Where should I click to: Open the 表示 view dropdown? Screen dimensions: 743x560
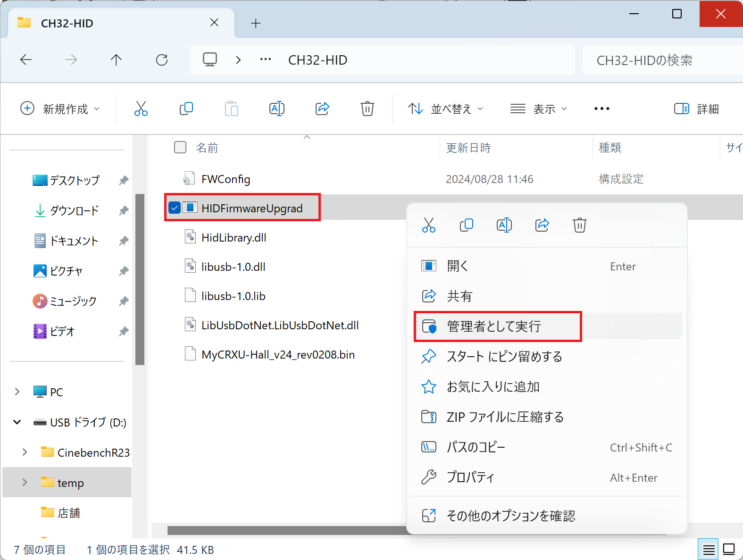(x=539, y=109)
